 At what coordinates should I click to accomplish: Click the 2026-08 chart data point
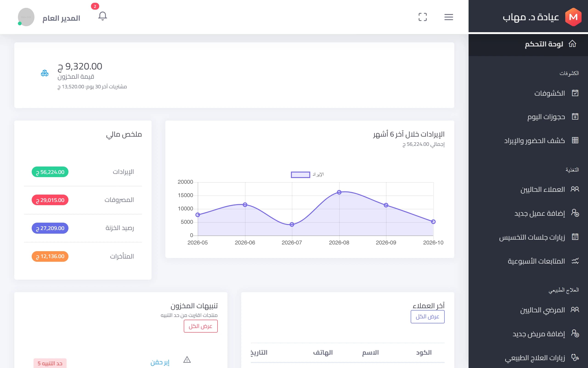339,192
